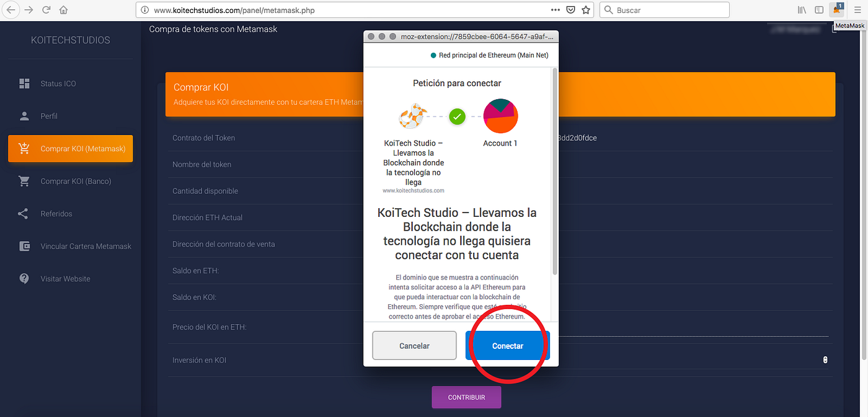Click the 'Contrato del Token' row label
The width and height of the screenshot is (868, 417).
204,138
